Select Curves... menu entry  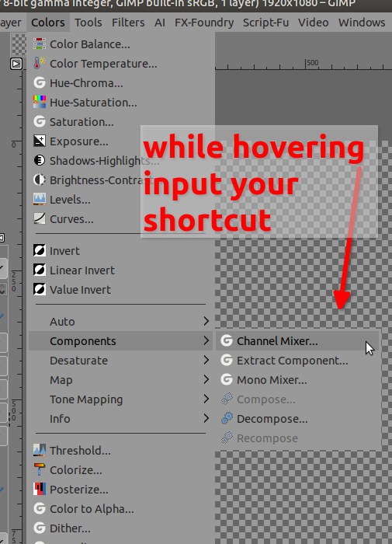[x=120, y=219]
